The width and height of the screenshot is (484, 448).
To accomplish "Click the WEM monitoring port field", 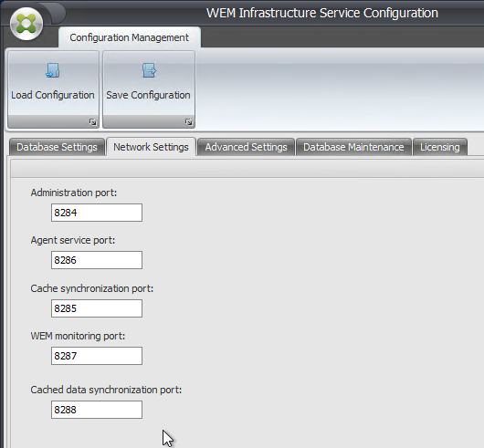I will tap(97, 356).
